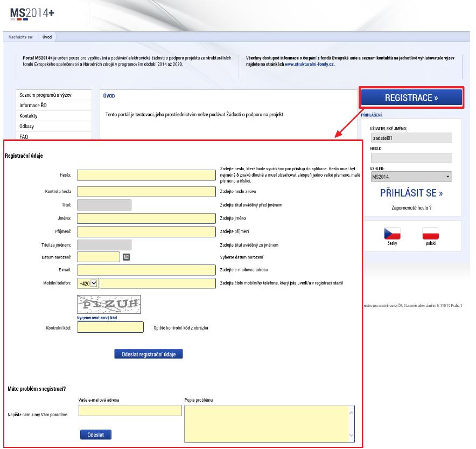Click the login Heslo field
The image size is (476, 449).
click(x=411, y=158)
